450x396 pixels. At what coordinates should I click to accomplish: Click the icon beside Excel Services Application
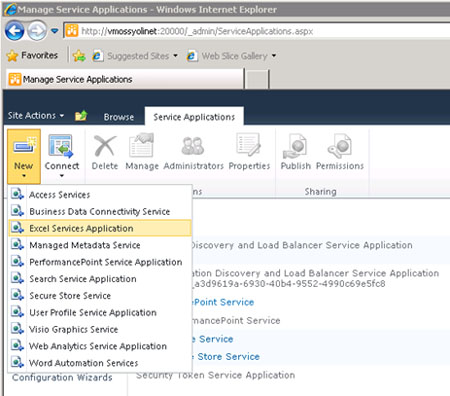(x=17, y=228)
